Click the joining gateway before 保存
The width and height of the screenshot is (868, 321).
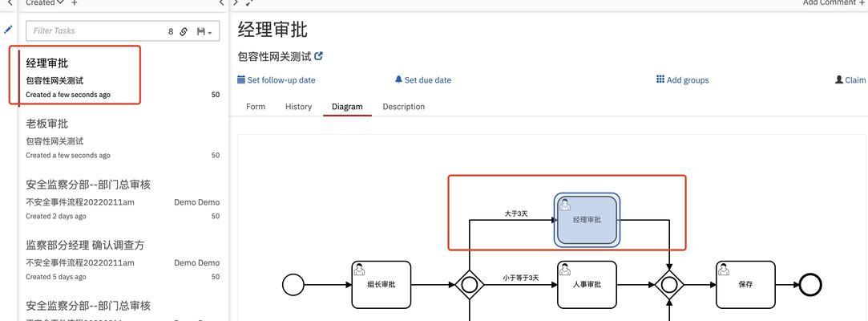coord(669,285)
